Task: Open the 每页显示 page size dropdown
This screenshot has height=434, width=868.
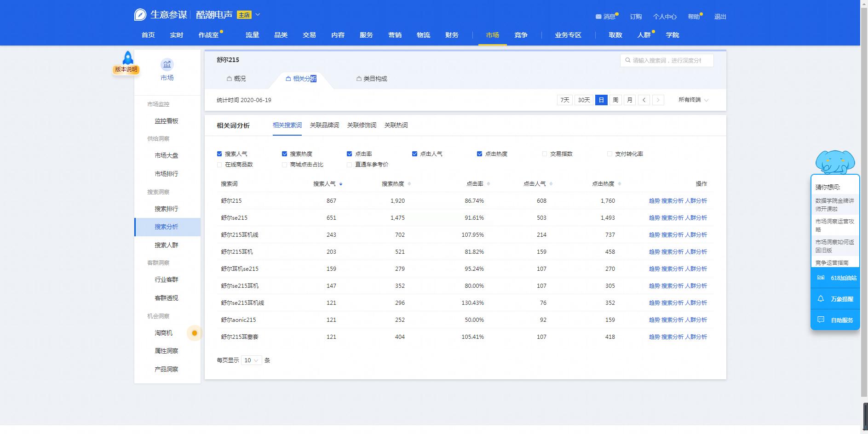Action: point(251,360)
